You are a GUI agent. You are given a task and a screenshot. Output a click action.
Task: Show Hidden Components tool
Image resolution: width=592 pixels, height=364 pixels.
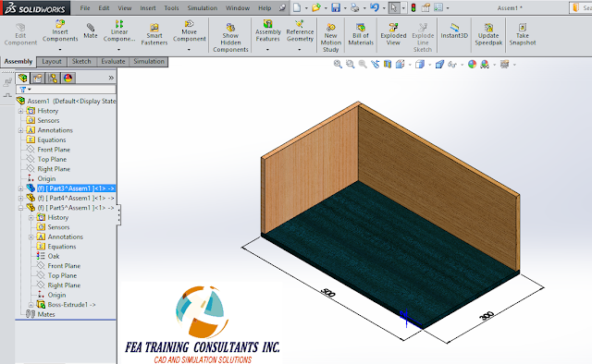[x=230, y=37]
